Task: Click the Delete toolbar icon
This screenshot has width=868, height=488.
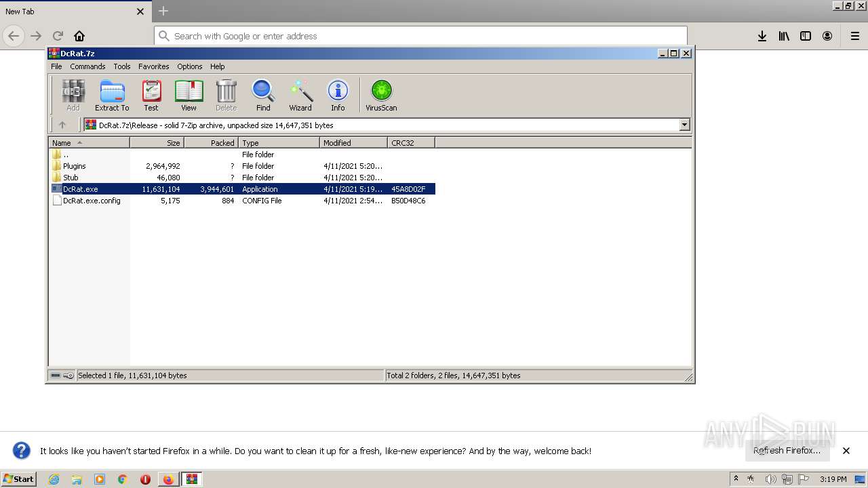Action: click(226, 95)
